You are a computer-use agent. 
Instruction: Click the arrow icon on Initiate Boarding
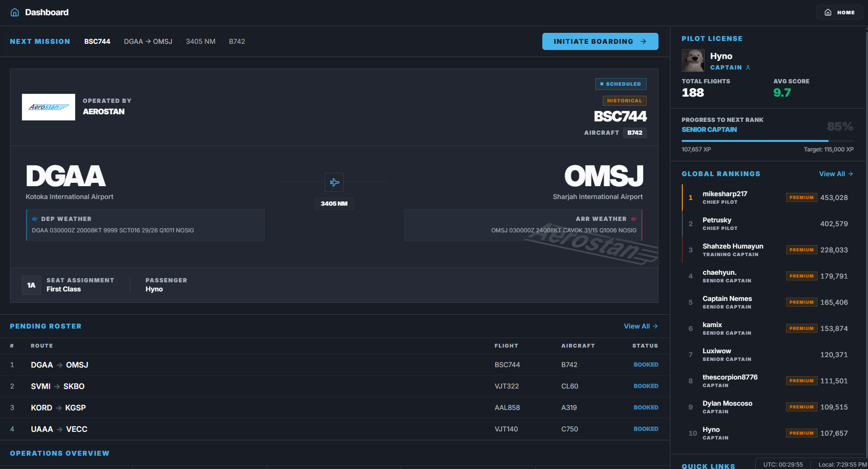point(643,41)
